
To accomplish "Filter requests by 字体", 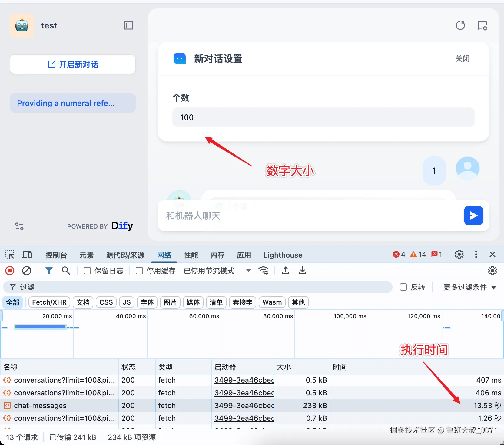I will click(x=147, y=302).
